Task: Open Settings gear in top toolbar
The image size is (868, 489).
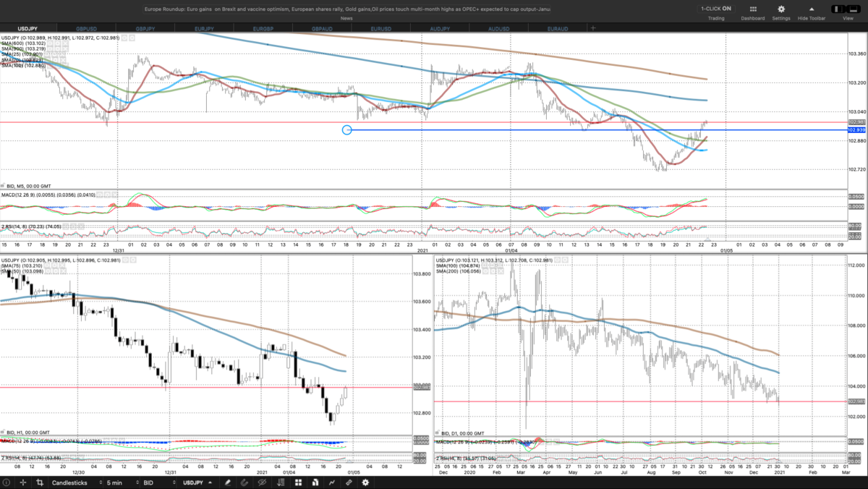Action: click(x=781, y=9)
